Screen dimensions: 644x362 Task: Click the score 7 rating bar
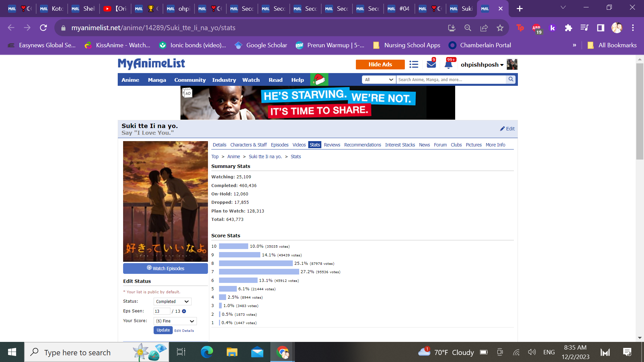259,272
